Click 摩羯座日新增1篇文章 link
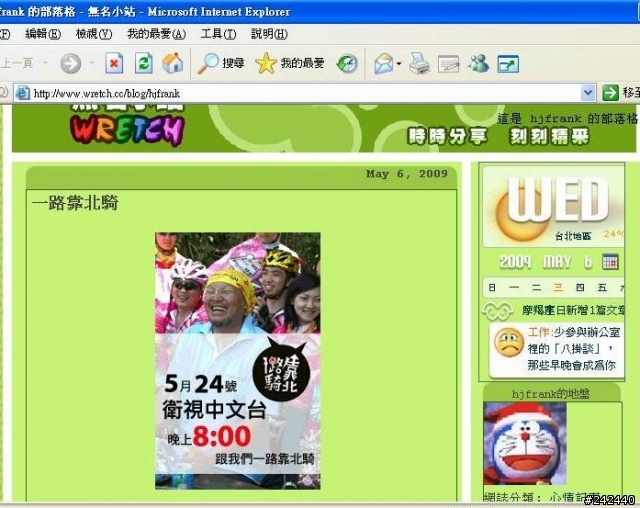The width and height of the screenshot is (640, 508). coord(573,311)
